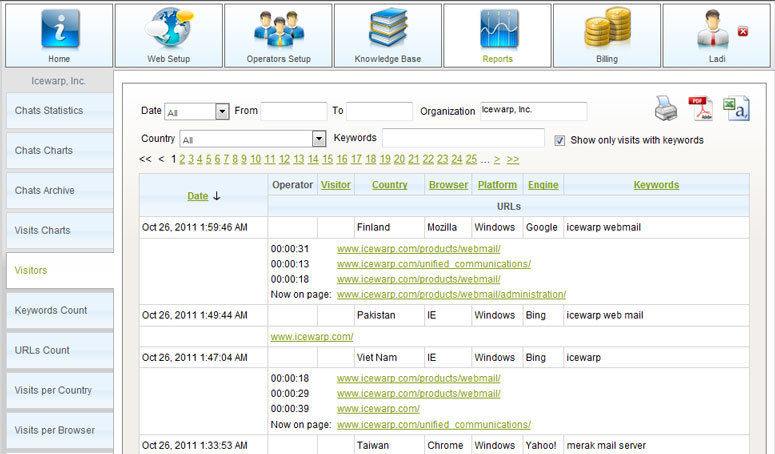Open Finland visit's 00:00:31 webmail link
The height and width of the screenshot is (454, 775).
[419, 249]
